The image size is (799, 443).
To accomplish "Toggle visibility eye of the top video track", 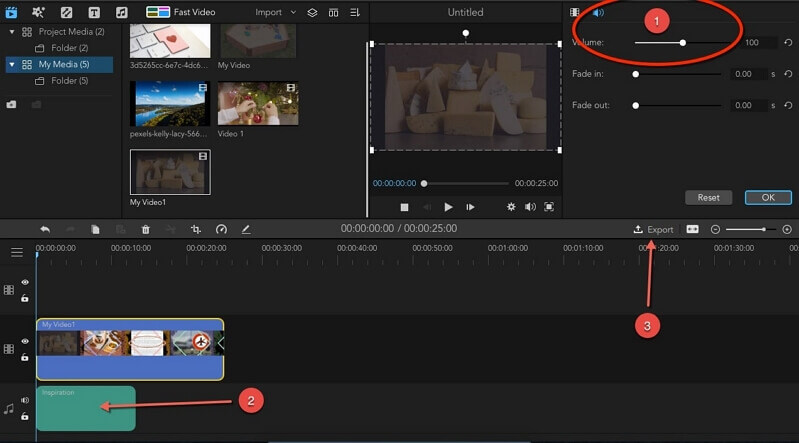I will (x=25, y=282).
